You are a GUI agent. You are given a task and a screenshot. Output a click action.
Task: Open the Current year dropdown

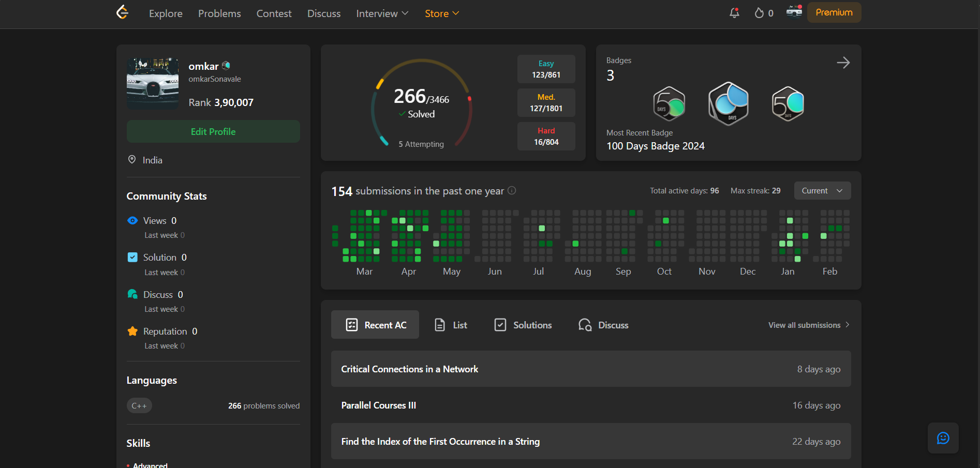click(822, 190)
